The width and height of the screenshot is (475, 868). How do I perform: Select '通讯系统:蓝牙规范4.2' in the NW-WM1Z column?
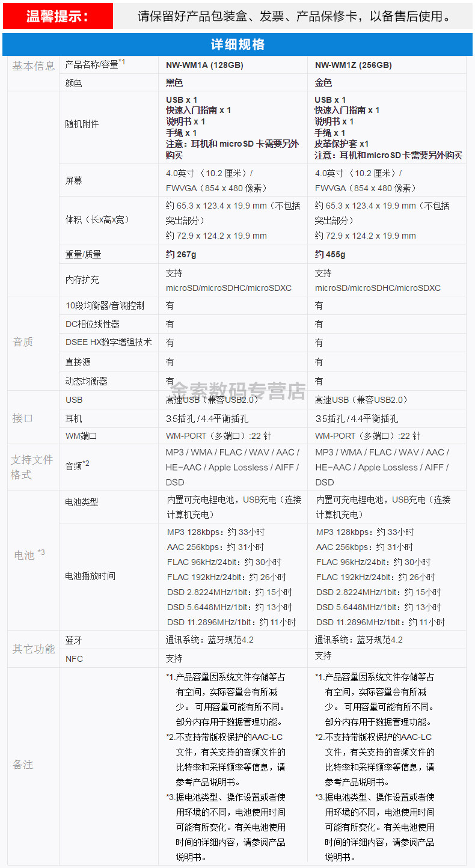coord(359,640)
